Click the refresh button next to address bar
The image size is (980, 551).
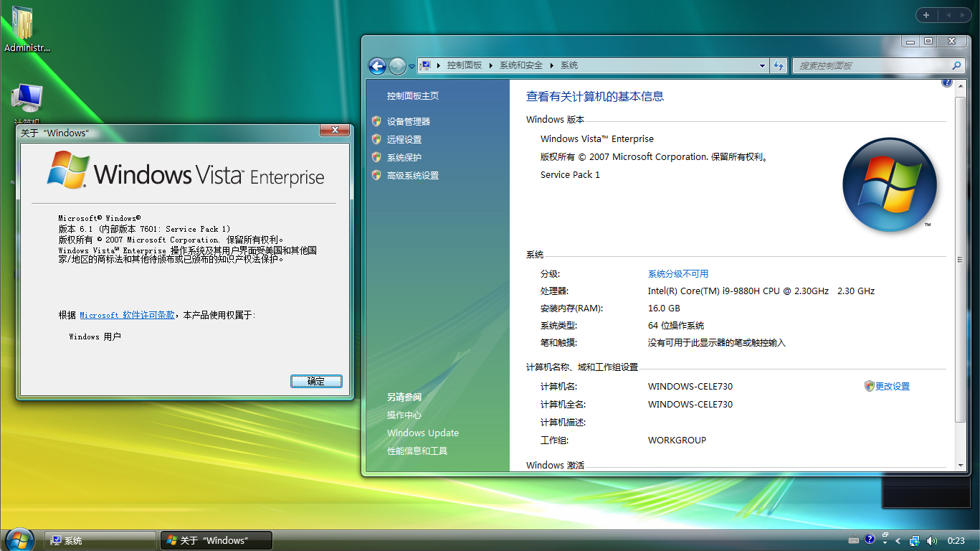(x=779, y=65)
